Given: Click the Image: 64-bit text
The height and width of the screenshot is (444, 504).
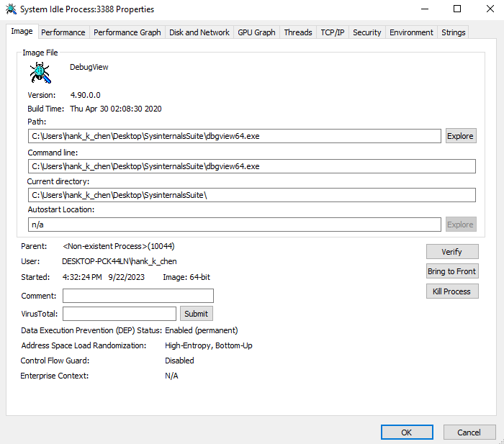Looking at the screenshot, I should click(x=186, y=277).
